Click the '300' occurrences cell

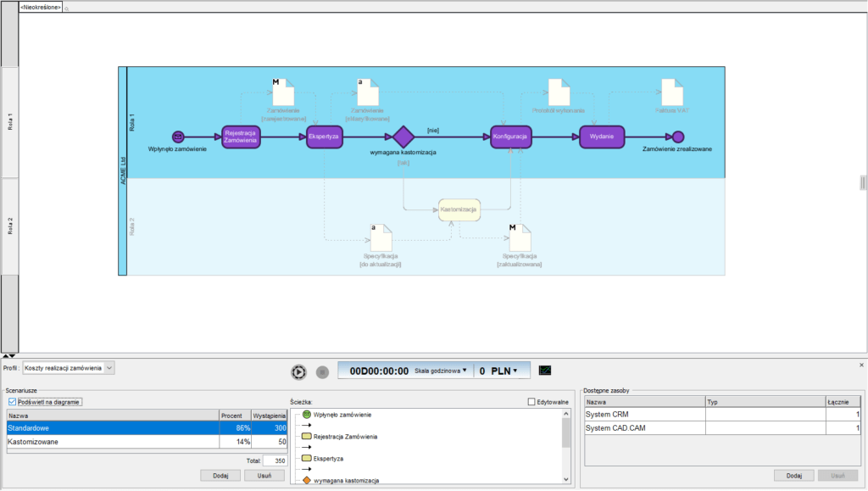[x=270, y=428]
